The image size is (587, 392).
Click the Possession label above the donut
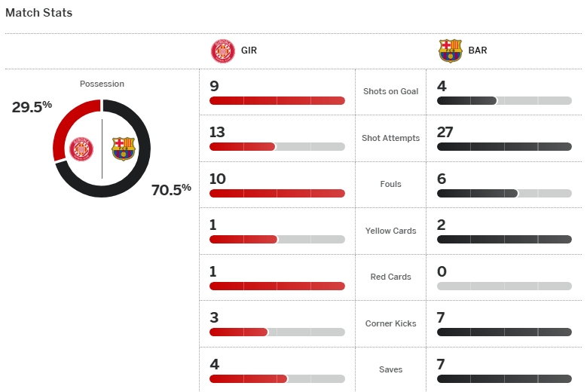pos(102,84)
